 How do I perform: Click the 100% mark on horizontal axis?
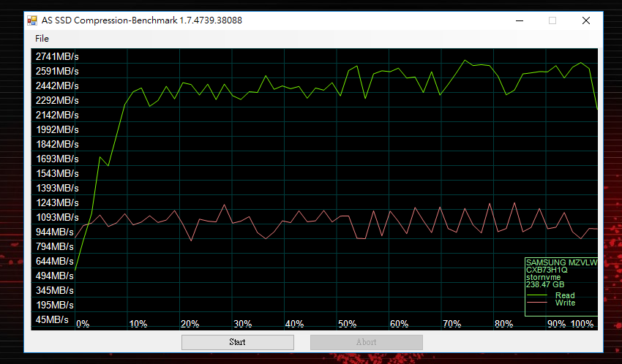(582, 324)
